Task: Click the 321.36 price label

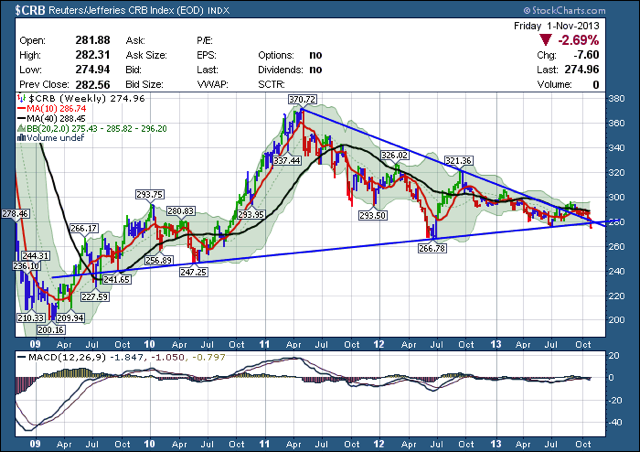Action: tap(458, 161)
